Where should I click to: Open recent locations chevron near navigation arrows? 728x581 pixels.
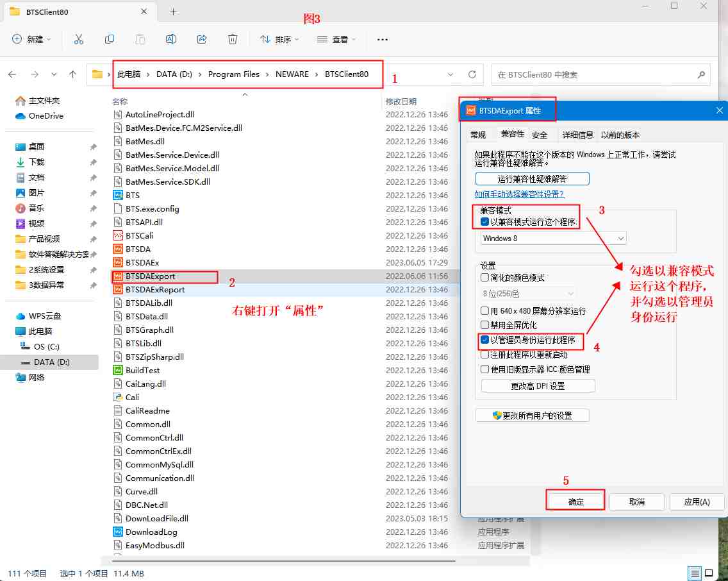point(54,74)
